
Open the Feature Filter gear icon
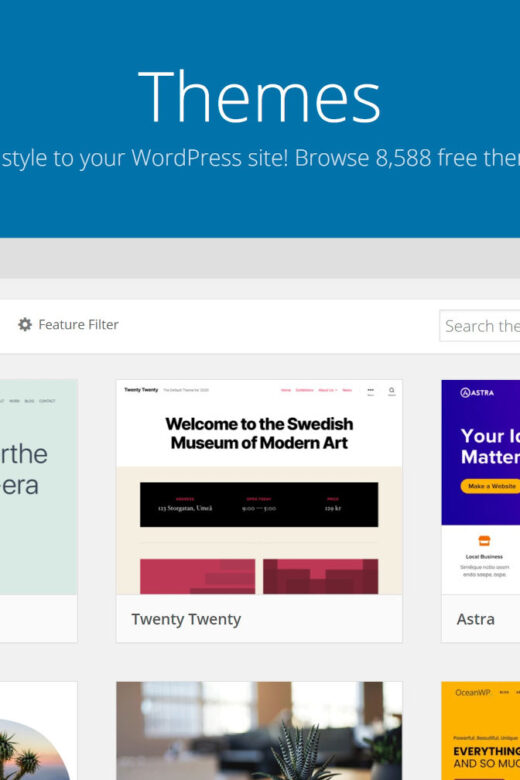[25, 324]
